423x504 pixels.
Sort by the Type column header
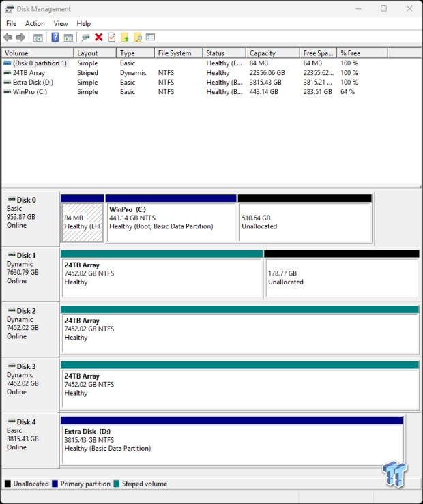[135, 53]
